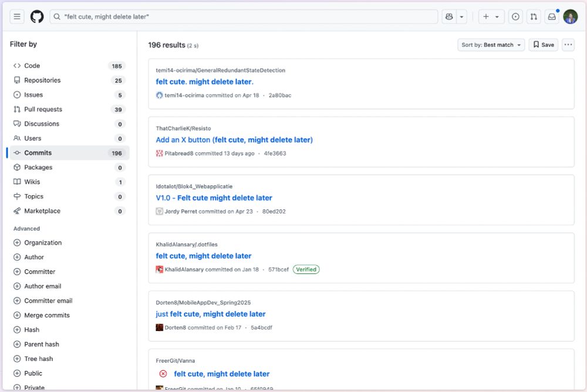
Task: Expand the Copilot dropdown arrow
Action: 461,16
